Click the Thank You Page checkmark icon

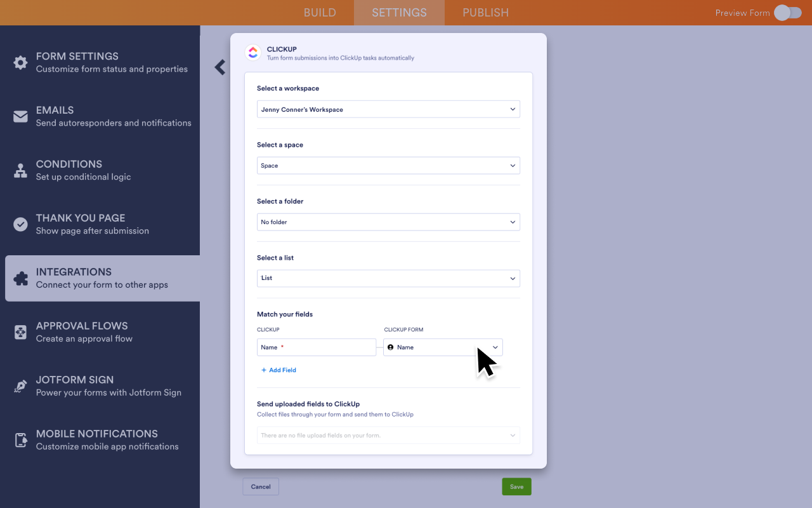tap(21, 224)
